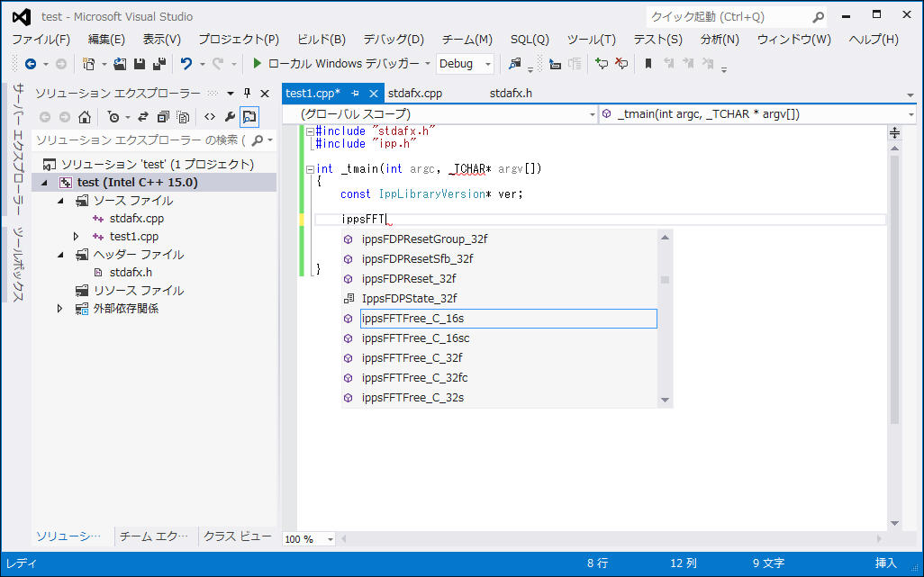This screenshot has width=924, height=577.
Task: Click the Open File toolbar icon
Action: click(120, 64)
